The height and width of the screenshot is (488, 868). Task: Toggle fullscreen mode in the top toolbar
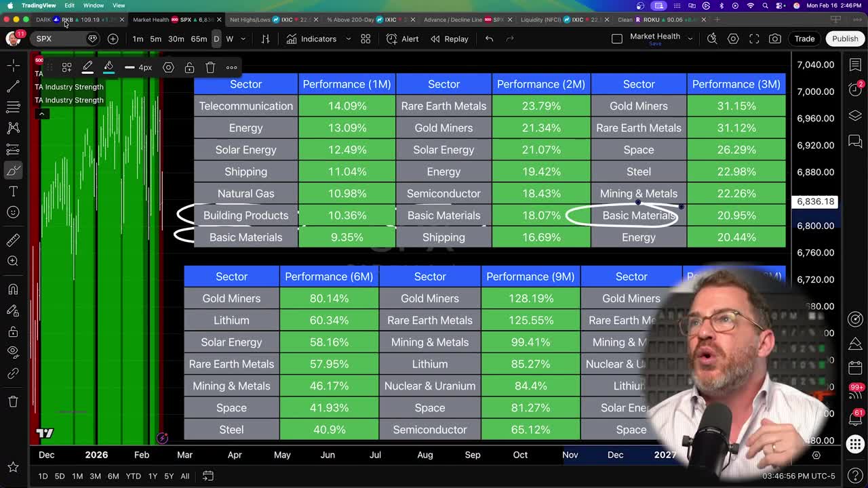tap(754, 39)
